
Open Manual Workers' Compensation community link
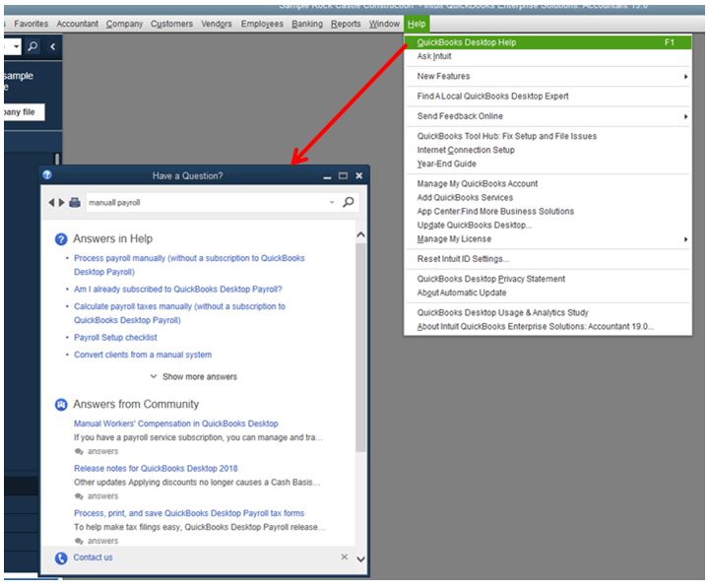(176, 424)
